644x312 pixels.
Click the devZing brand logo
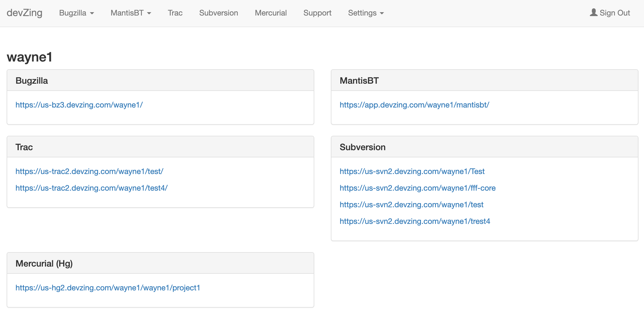click(24, 13)
